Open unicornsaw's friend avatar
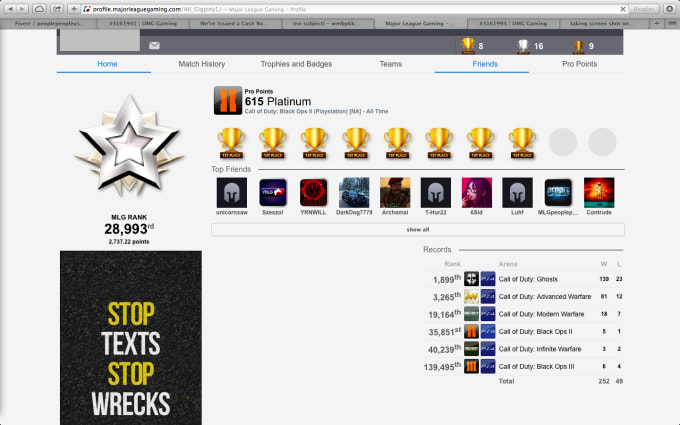The height and width of the screenshot is (425, 680). (x=232, y=193)
